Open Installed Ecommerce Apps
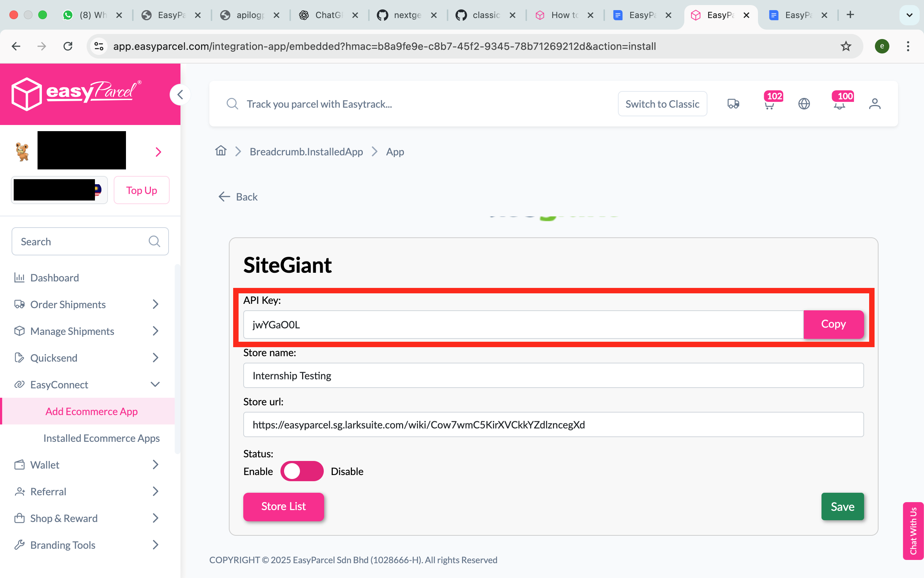924x578 pixels. (x=101, y=438)
